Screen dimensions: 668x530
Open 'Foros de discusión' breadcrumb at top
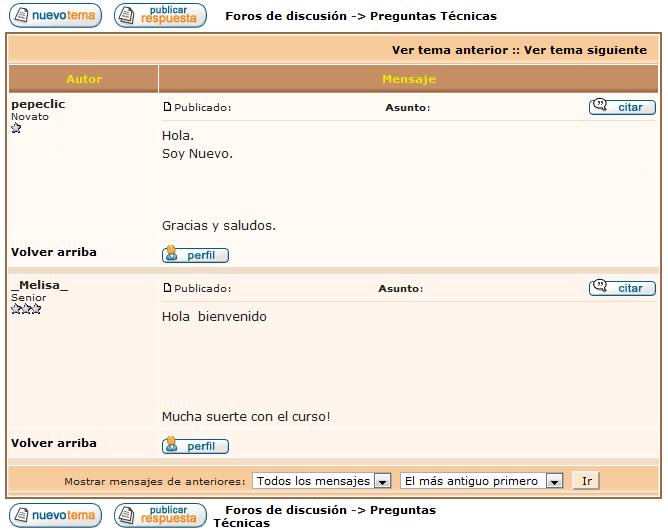tap(286, 16)
